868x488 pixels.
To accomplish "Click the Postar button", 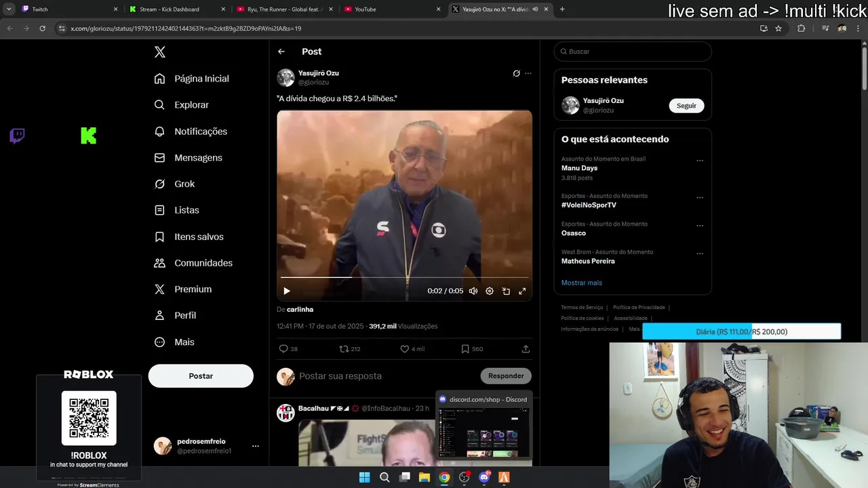I will pyautogui.click(x=201, y=376).
